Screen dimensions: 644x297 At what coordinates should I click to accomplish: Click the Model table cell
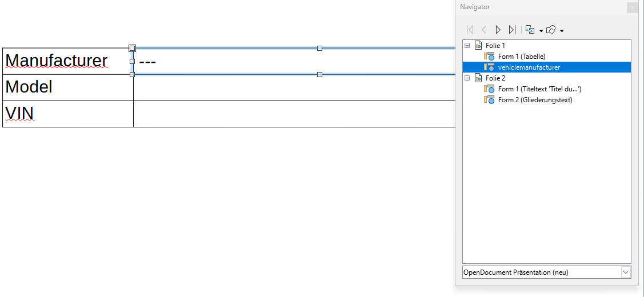click(x=67, y=87)
